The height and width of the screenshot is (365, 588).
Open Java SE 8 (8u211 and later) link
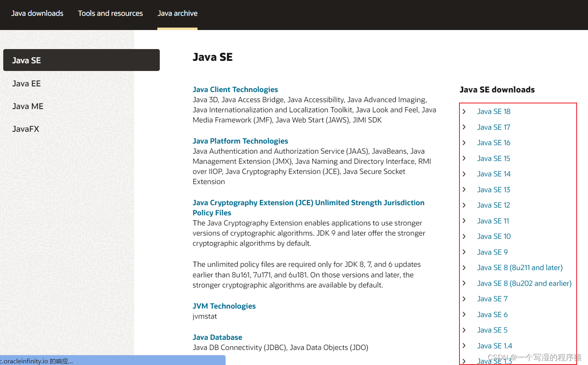[520, 267]
